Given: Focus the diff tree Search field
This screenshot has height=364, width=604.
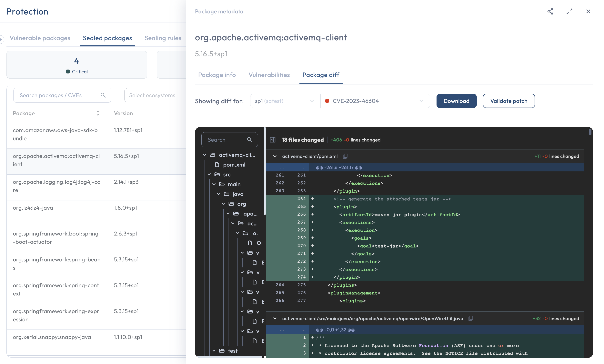Looking at the screenshot, I should (x=229, y=140).
